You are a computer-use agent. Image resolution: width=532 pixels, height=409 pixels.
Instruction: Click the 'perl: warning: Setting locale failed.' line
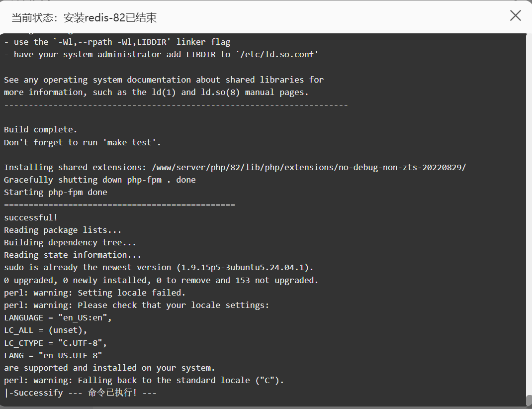click(x=94, y=293)
